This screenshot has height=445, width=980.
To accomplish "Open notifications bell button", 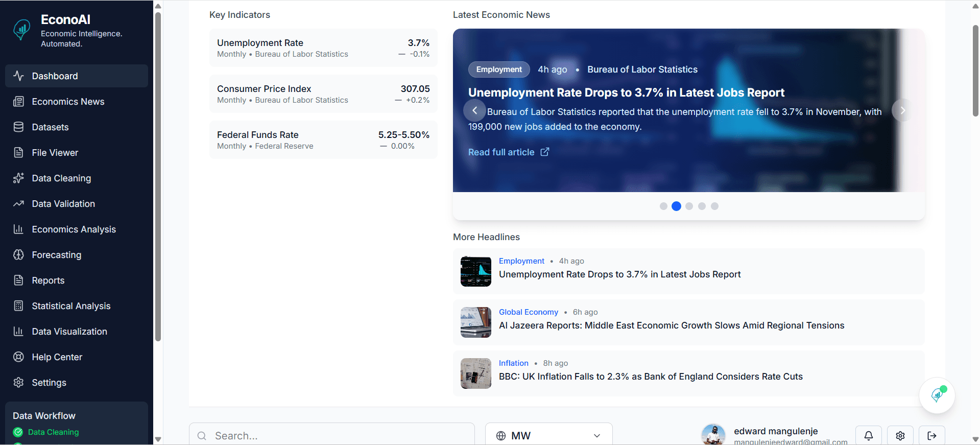I will [869, 435].
